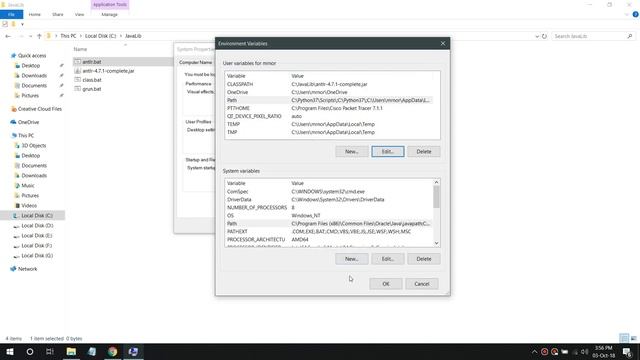
Task: Click Delete under system variables
Action: click(x=424, y=259)
